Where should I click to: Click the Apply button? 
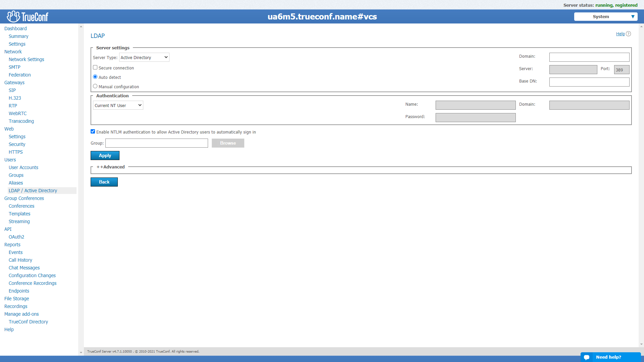point(105,156)
